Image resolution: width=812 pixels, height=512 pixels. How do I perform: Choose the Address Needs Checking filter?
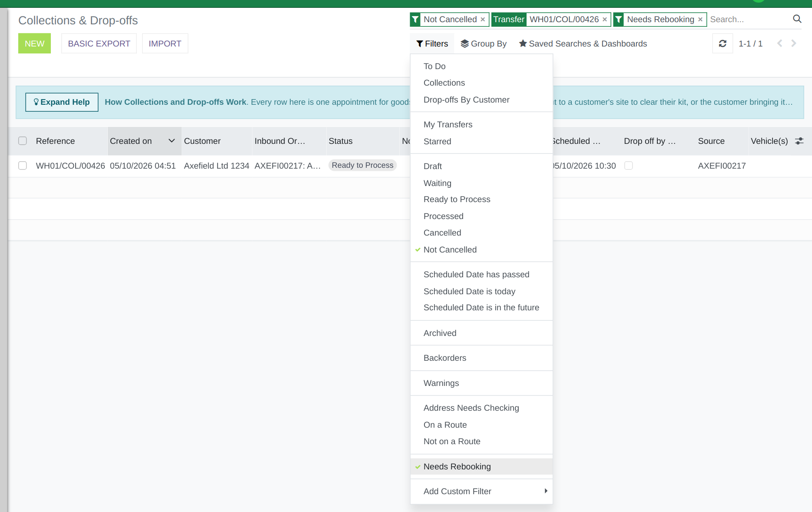pos(481,408)
